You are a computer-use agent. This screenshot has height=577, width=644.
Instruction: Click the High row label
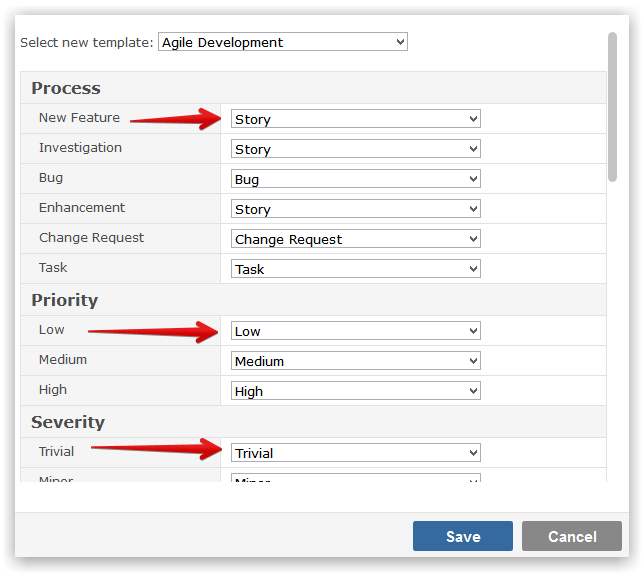click(x=53, y=390)
